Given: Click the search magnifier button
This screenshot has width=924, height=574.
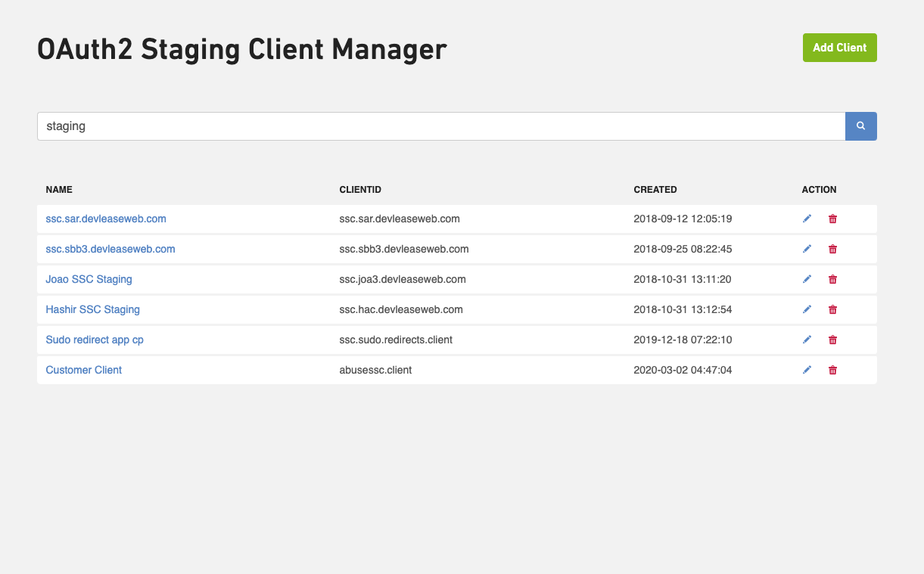Looking at the screenshot, I should point(860,126).
